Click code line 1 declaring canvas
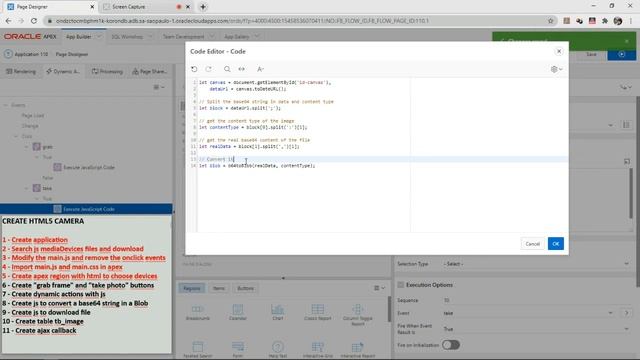This screenshot has width=640, height=360. pyautogui.click(x=265, y=82)
